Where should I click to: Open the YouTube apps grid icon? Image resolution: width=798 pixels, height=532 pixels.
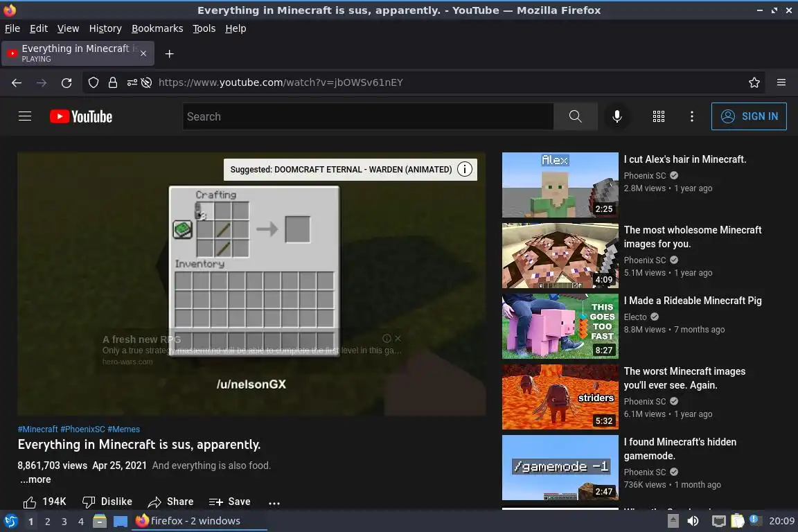[659, 116]
